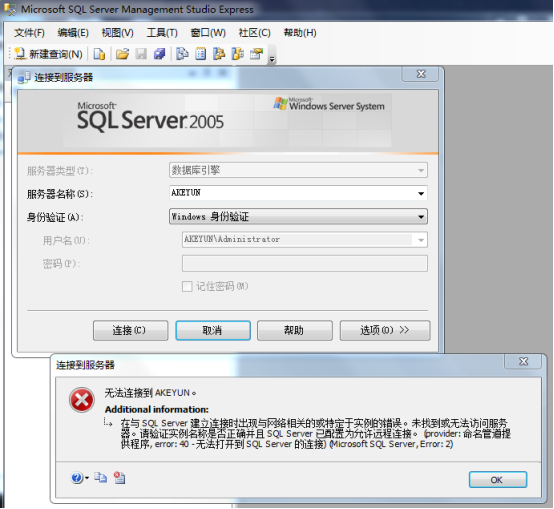Click the SQL Server Management Studio title icon
Image resolution: width=554 pixels, height=509 pixels.
pos(10,9)
